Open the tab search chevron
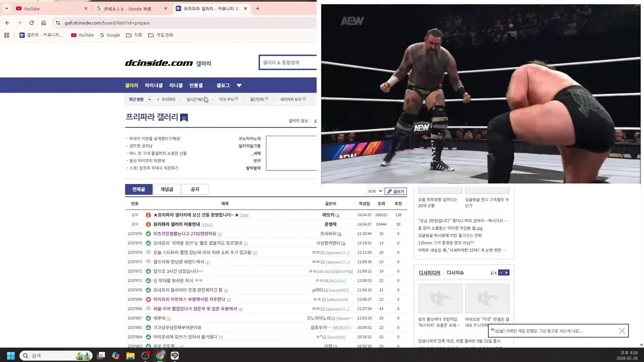644x362 pixels. (x=7, y=9)
